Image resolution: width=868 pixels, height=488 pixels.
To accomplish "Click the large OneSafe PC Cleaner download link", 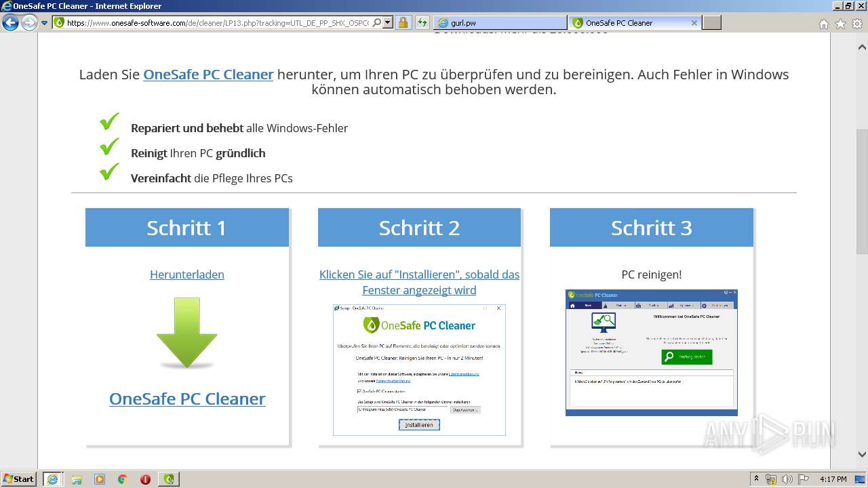I will [187, 399].
